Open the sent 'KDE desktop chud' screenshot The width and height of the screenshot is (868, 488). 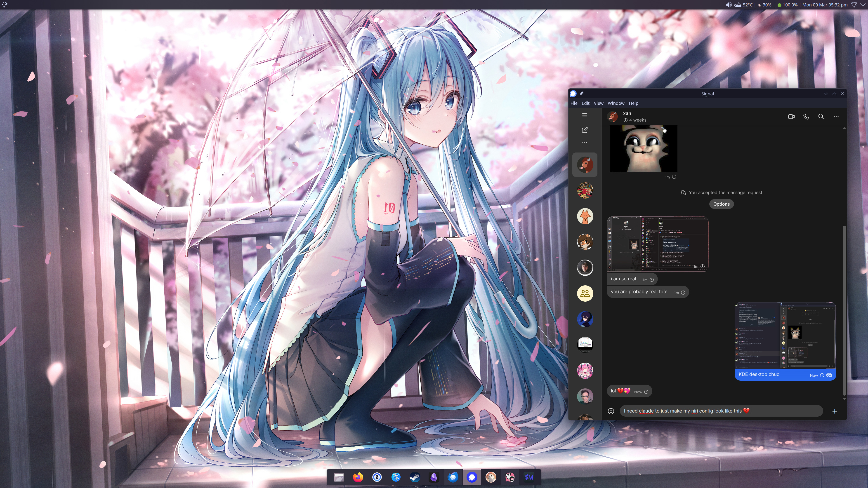785,335
